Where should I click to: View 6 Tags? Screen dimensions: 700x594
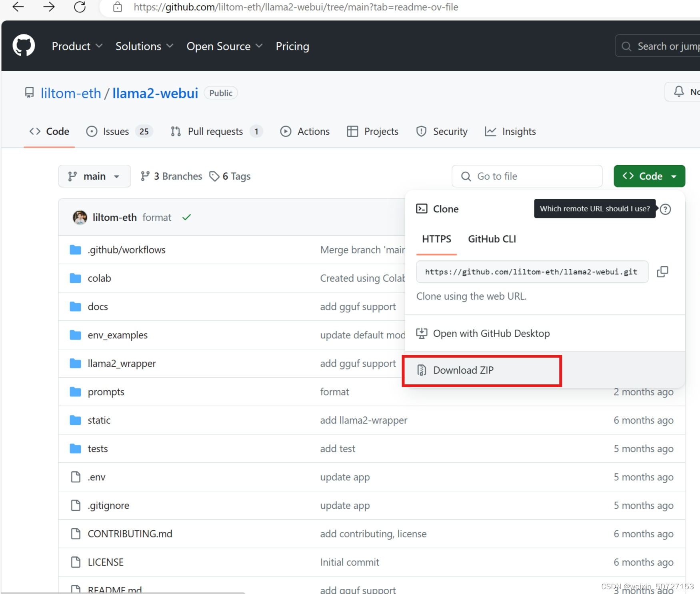tap(230, 176)
